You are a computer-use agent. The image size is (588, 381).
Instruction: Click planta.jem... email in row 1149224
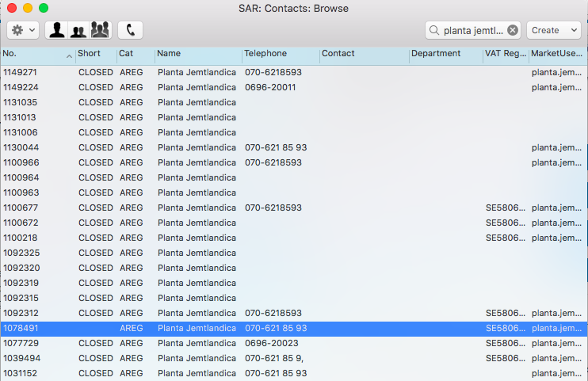[x=556, y=87]
